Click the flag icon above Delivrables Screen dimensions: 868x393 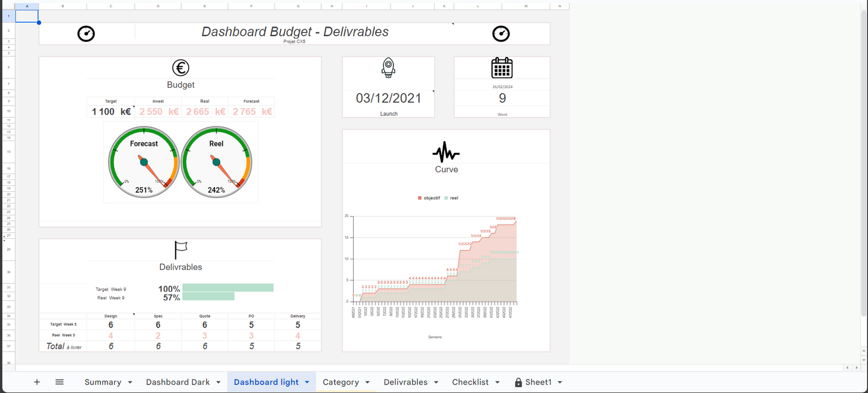tap(180, 250)
